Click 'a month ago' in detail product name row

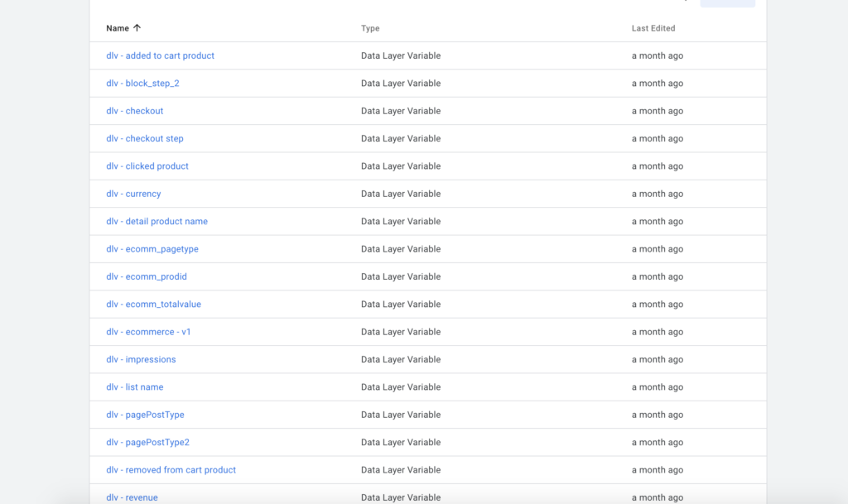[x=657, y=221]
